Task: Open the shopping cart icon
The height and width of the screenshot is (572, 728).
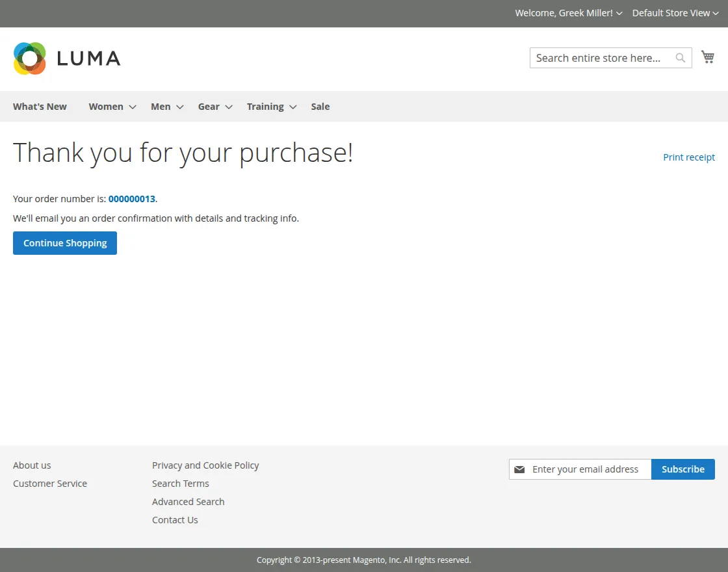Action: point(708,57)
